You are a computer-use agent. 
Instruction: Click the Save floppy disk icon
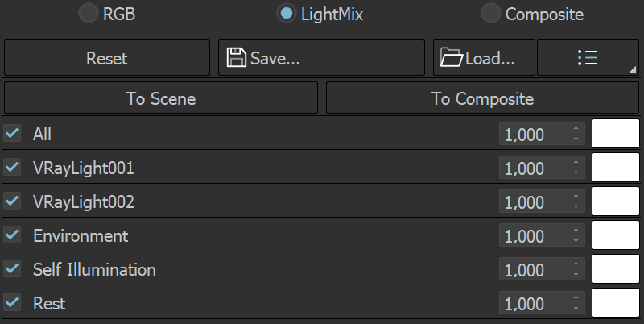tap(237, 58)
